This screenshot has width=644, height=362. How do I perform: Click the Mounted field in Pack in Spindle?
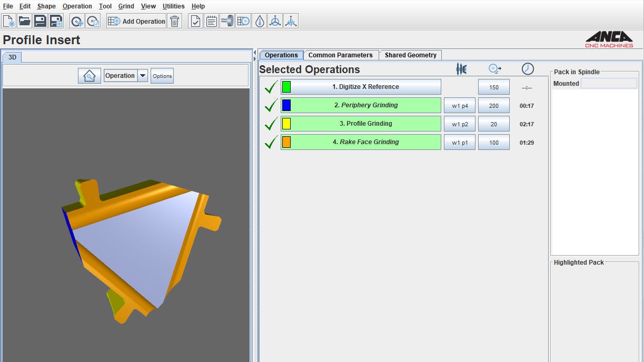coord(609,84)
